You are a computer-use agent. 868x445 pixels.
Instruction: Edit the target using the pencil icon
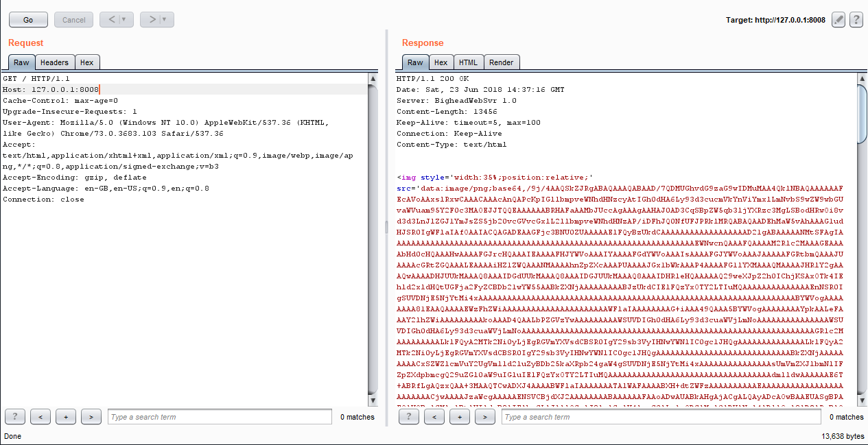tap(838, 20)
